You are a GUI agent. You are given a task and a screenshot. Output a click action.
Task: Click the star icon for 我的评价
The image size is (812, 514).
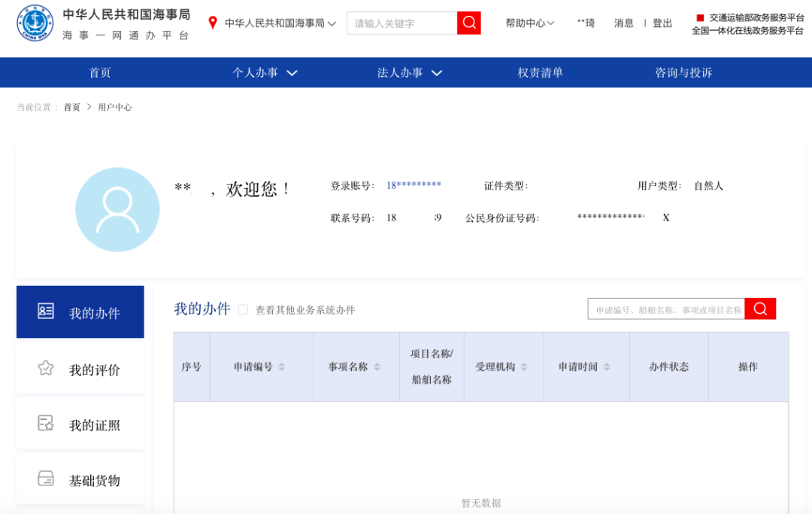[x=46, y=368]
